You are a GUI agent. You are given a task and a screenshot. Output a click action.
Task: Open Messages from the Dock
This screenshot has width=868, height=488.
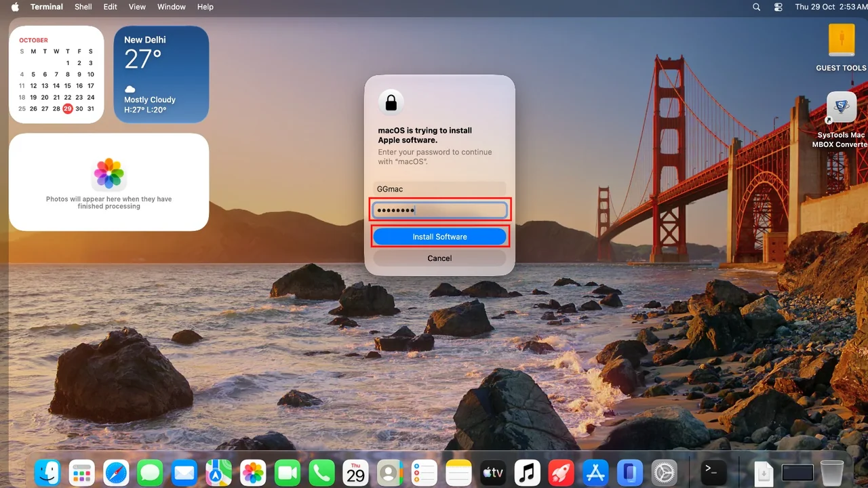click(x=151, y=472)
